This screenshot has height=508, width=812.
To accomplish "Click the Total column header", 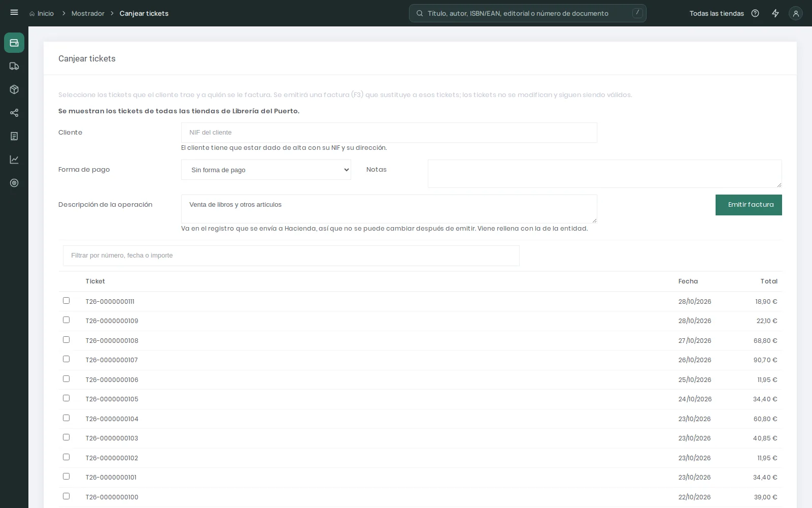I will pyautogui.click(x=769, y=281).
